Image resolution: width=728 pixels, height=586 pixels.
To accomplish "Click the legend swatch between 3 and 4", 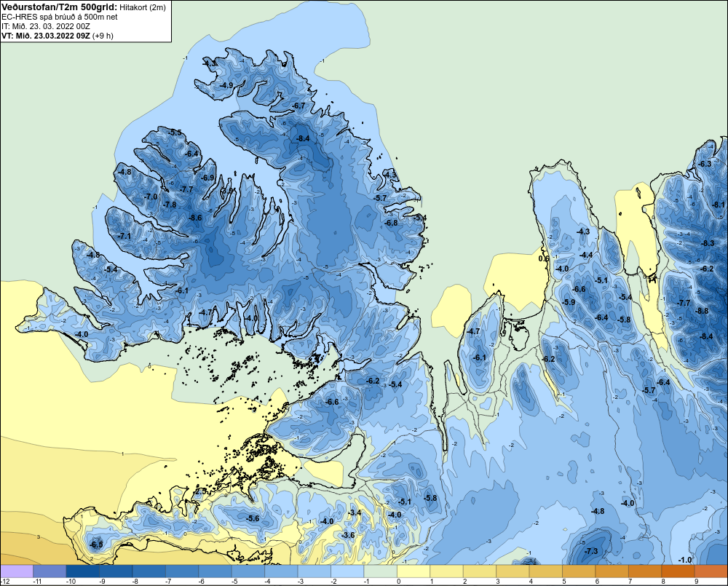I will click(513, 571).
